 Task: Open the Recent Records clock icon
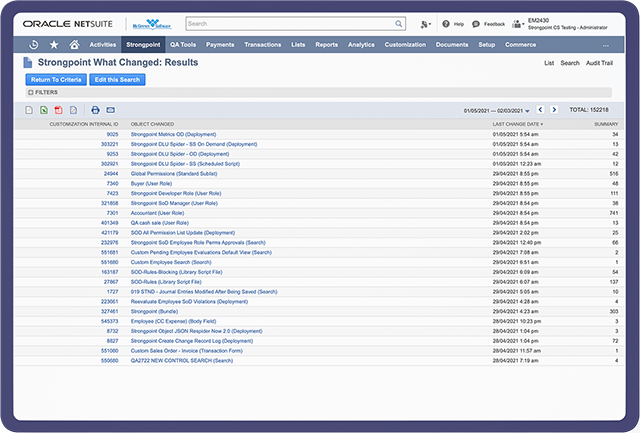tap(34, 45)
